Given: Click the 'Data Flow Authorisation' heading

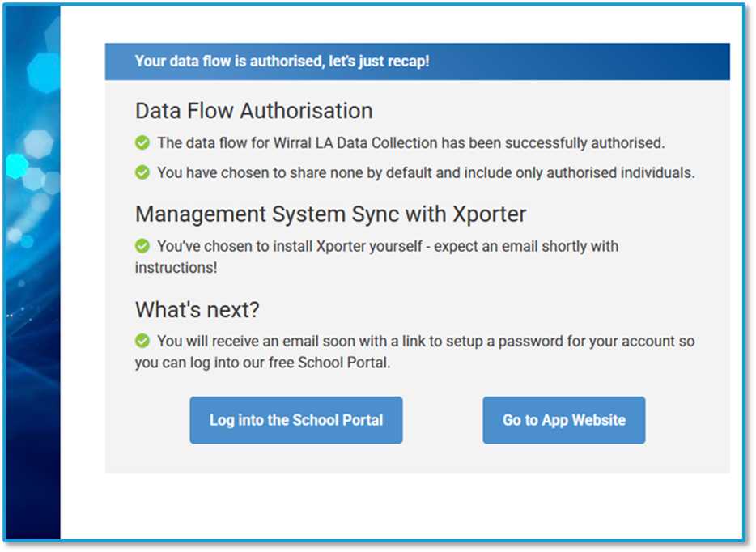Looking at the screenshot, I should (254, 111).
